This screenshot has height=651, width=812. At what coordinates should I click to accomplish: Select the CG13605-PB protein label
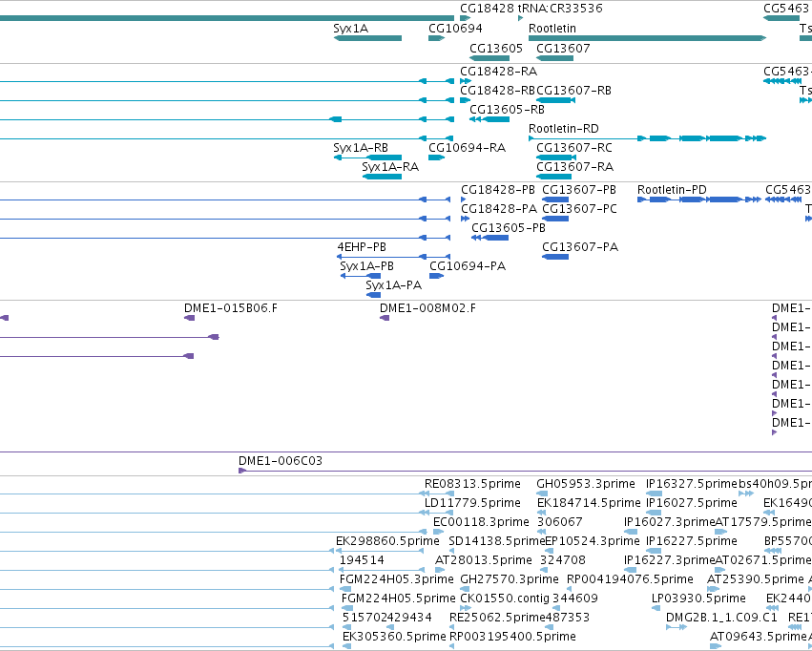(x=509, y=228)
